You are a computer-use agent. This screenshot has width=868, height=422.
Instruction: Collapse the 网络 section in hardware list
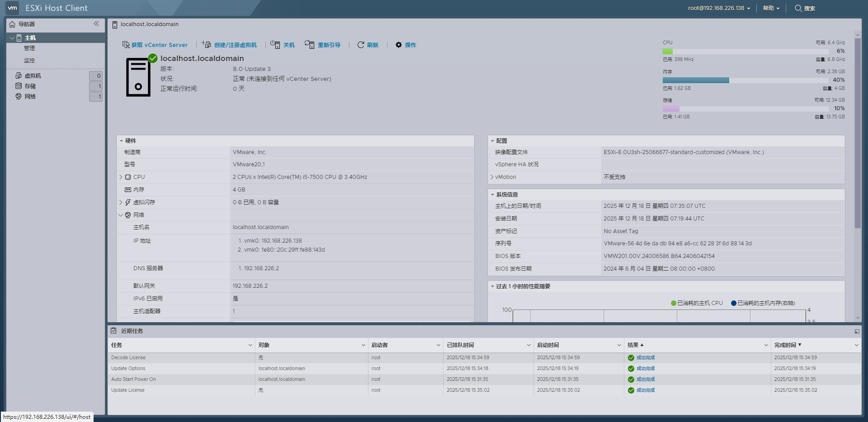pyautogui.click(x=121, y=215)
